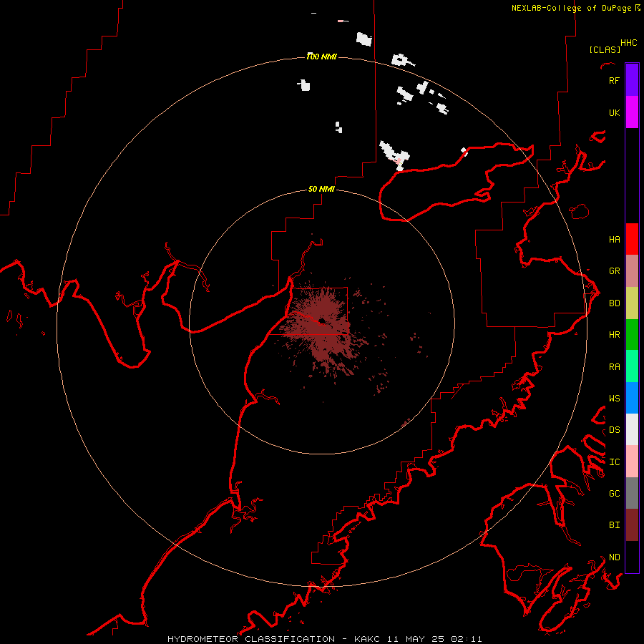Click the Hydrometeor Classification KAKC title text
644x644 pixels.
coord(324,639)
